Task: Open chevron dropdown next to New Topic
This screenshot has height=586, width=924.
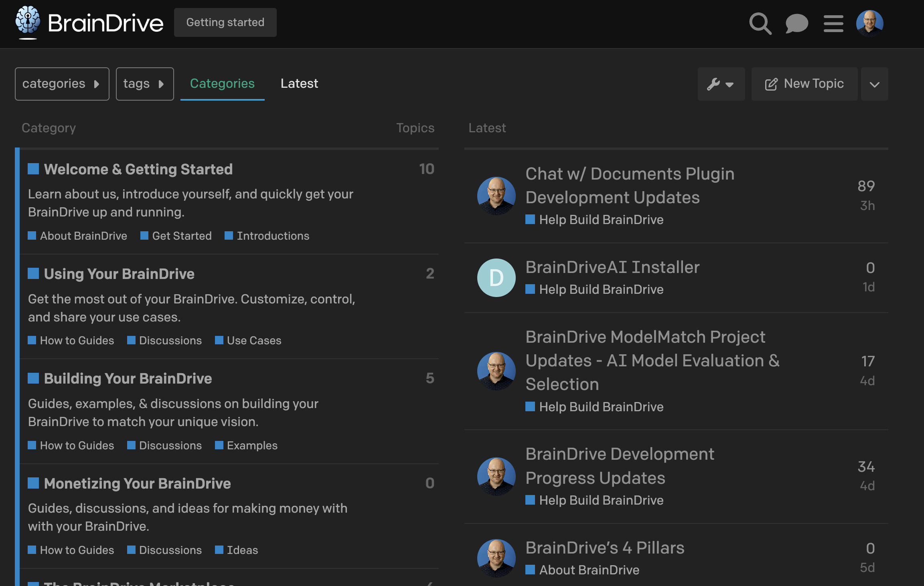Action: point(874,84)
